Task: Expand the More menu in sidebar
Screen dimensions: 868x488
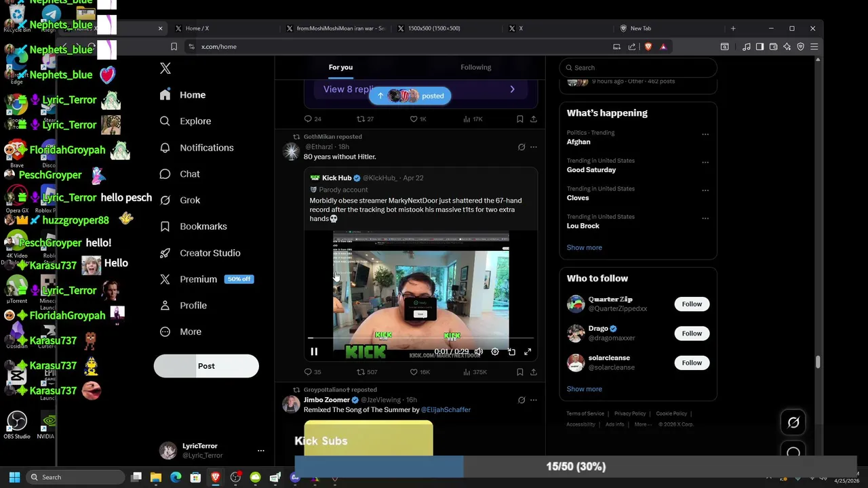Action: coord(180,331)
